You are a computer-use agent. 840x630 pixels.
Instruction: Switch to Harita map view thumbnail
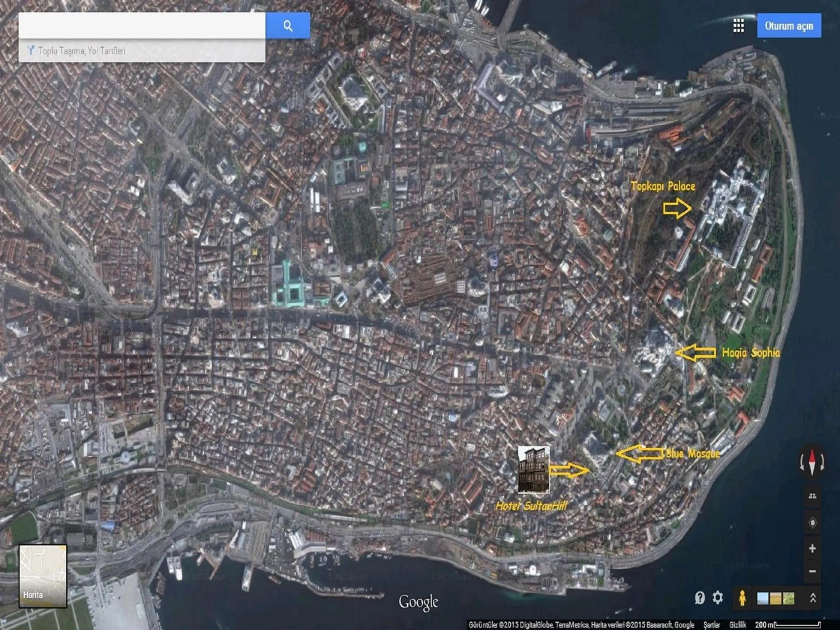point(43,576)
